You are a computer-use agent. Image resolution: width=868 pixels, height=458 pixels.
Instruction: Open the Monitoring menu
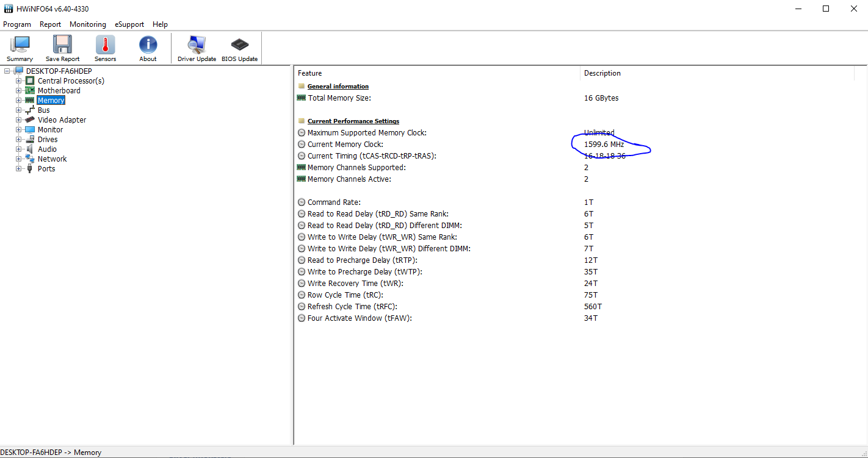coord(88,24)
